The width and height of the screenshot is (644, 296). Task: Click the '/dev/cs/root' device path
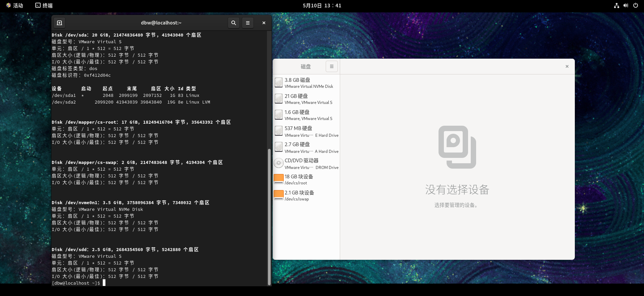(296, 183)
